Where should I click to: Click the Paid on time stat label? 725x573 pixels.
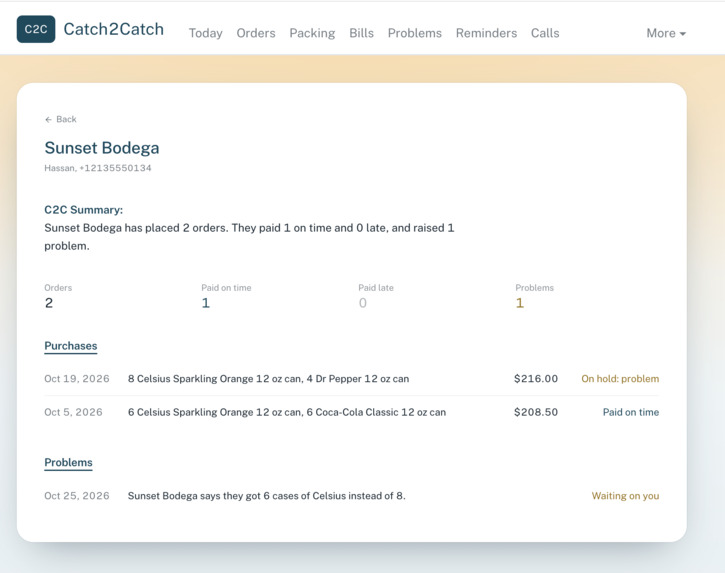point(226,288)
